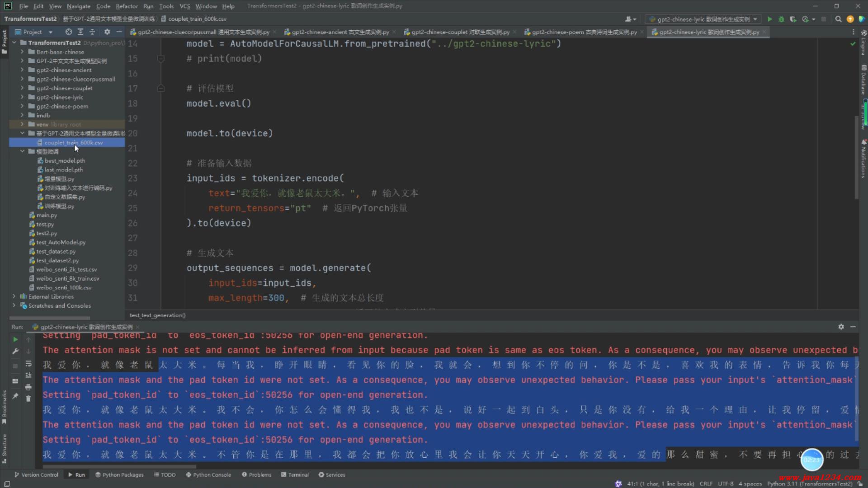Screen dimensions: 868x488
Task: Open the Python Packages tool window
Action: pos(119,475)
